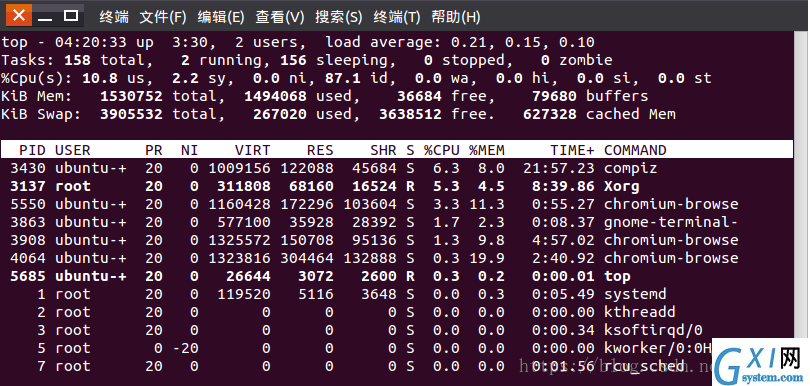The height and width of the screenshot is (386, 810).
Task: Click the 19.9 %MEM value
Action: pyautogui.click(x=487, y=258)
